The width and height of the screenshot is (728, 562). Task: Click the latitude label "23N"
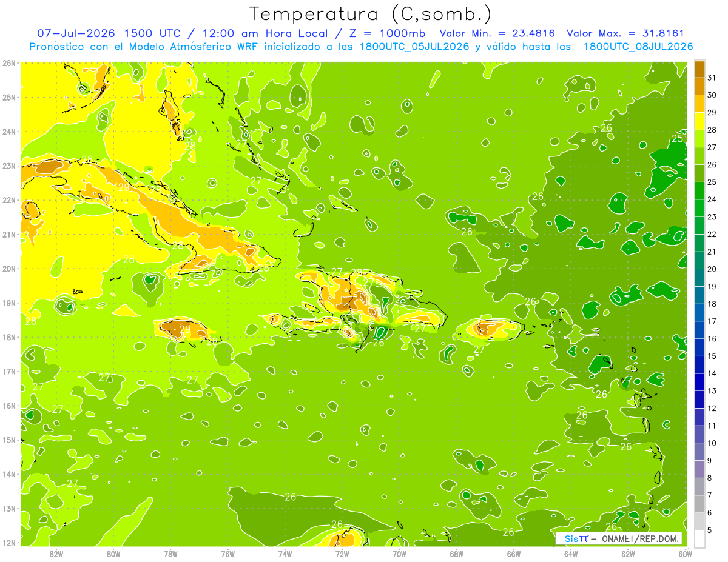pos(8,166)
